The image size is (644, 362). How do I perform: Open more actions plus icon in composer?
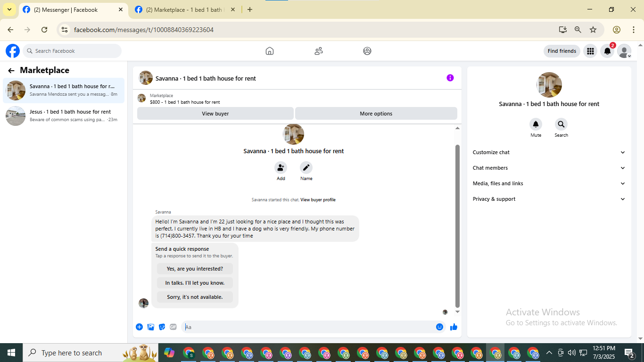(140, 327)
